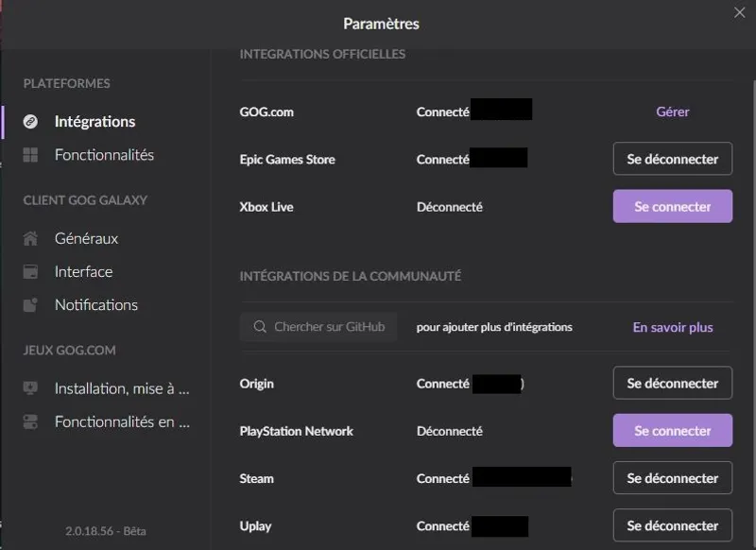Click the Notifications bell icon
This screenshot has width=756, height=550.
tap(28, 304)
